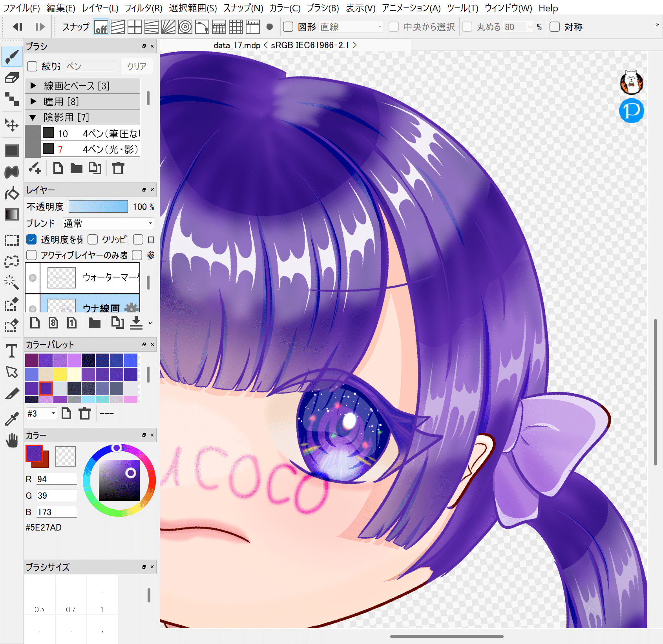Toggle the 絞り込み filter checkbox in Brush panel
The width and height of the screenshot is (663, 644).
pos(32,66)
